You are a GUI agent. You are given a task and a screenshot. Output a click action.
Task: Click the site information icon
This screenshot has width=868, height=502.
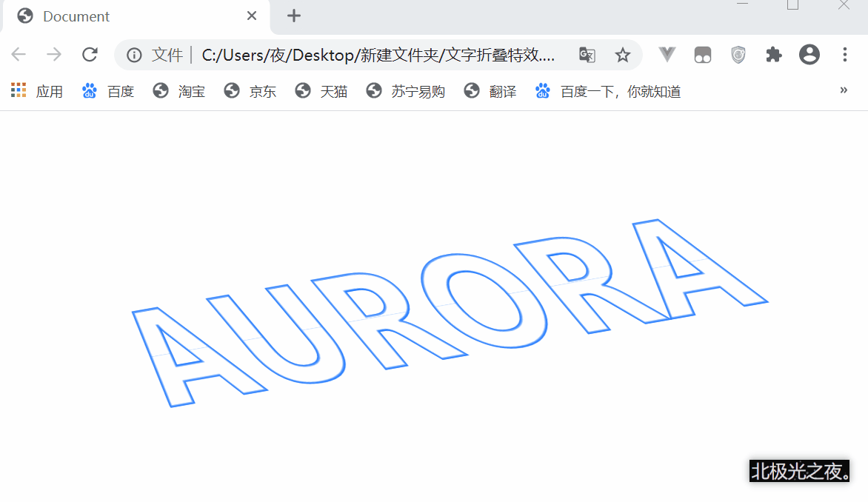[x=134, y=55]
